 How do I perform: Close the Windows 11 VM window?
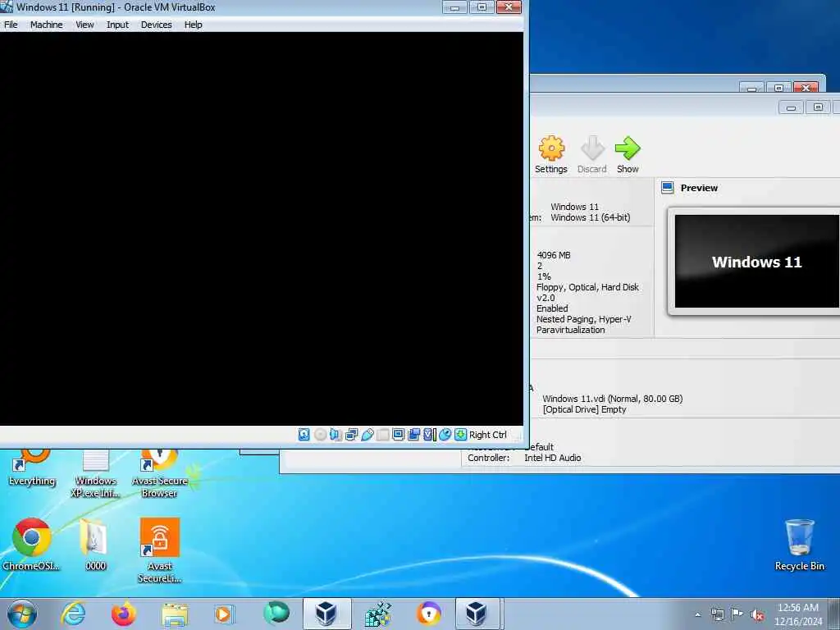tap(509, 7)
